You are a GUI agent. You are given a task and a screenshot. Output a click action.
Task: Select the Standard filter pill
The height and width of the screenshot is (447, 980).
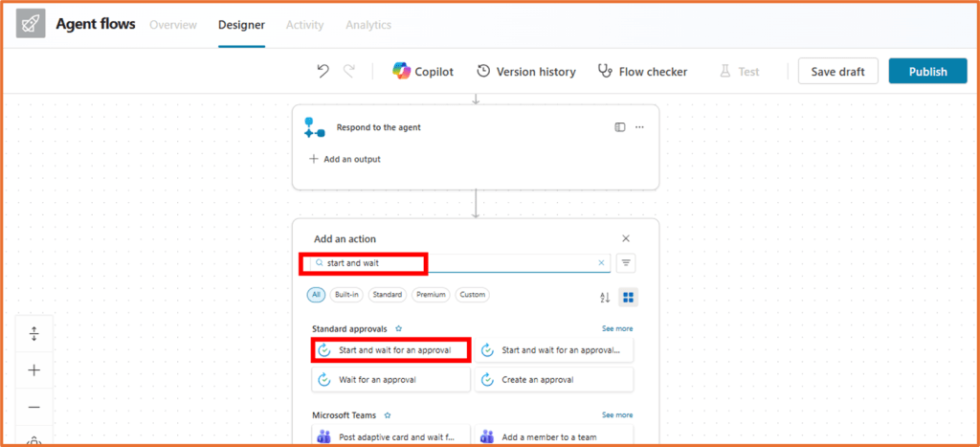pos(388,295)
